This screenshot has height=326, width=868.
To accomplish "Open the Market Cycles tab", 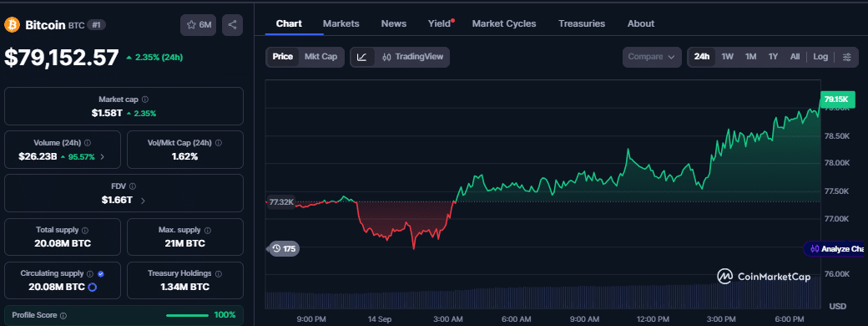I will click(x=504, y=24).
